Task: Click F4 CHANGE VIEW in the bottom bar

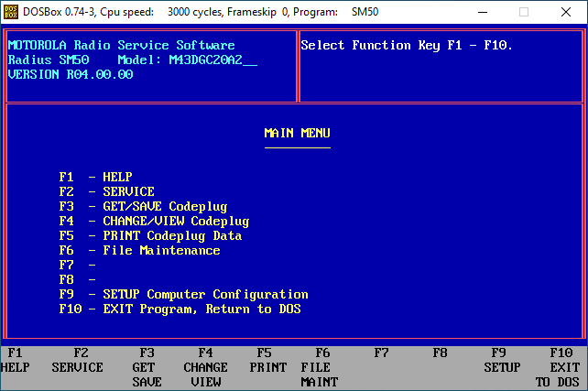Action: pos(205,367)
